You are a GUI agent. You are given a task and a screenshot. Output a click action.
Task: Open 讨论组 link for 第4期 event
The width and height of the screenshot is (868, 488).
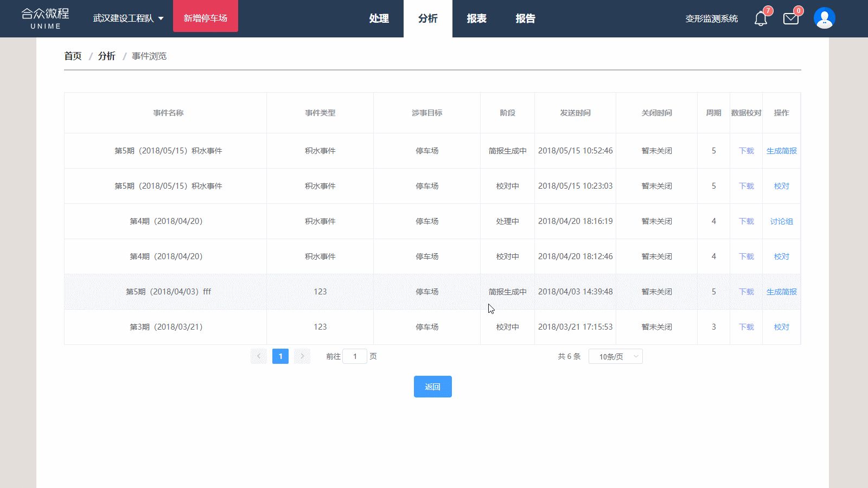781,221
